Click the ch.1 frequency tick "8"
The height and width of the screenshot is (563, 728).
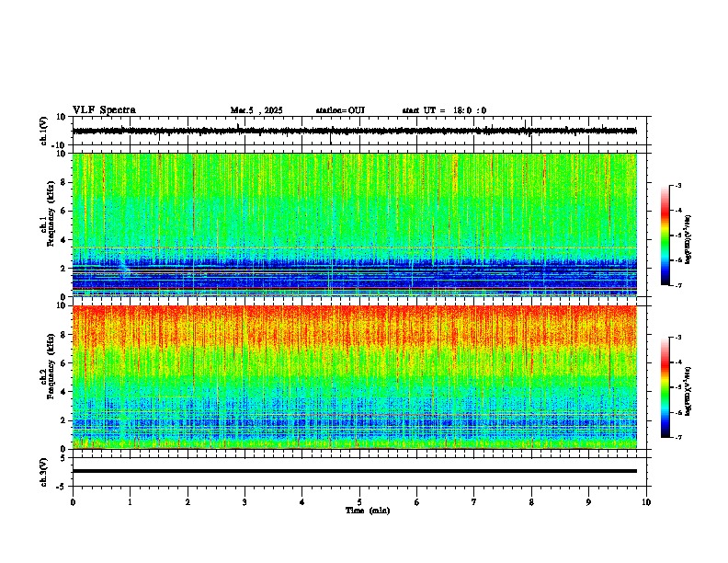pyautogui.click(x=63, y=182)
